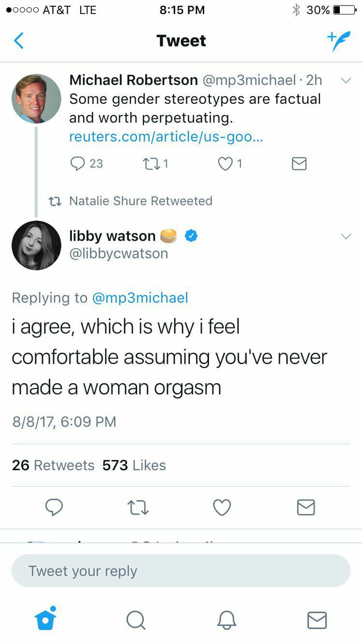Share Michael Robertson's tweet via message
This screenshot has width=362, height=644.
299,164
